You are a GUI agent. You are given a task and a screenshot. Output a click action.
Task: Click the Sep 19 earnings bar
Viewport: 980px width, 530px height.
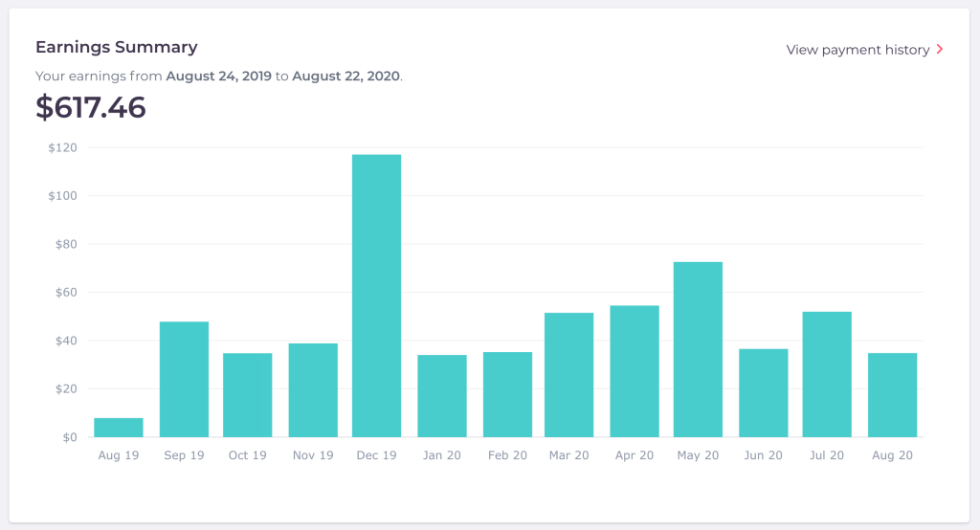click(x=184, y=379)
